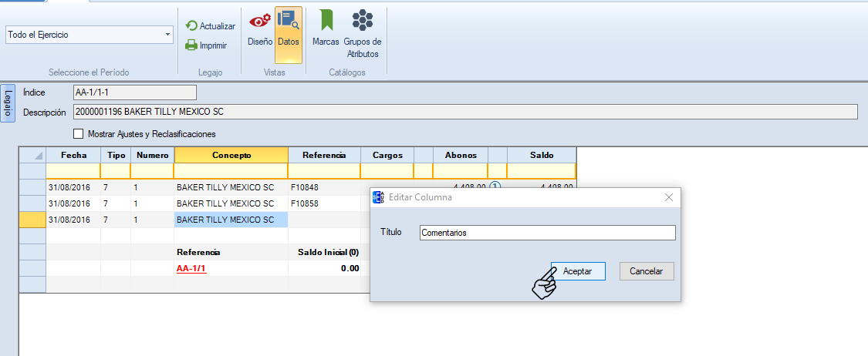
Task: Open the AA-1/1 reference link
Action: (191, 268)
